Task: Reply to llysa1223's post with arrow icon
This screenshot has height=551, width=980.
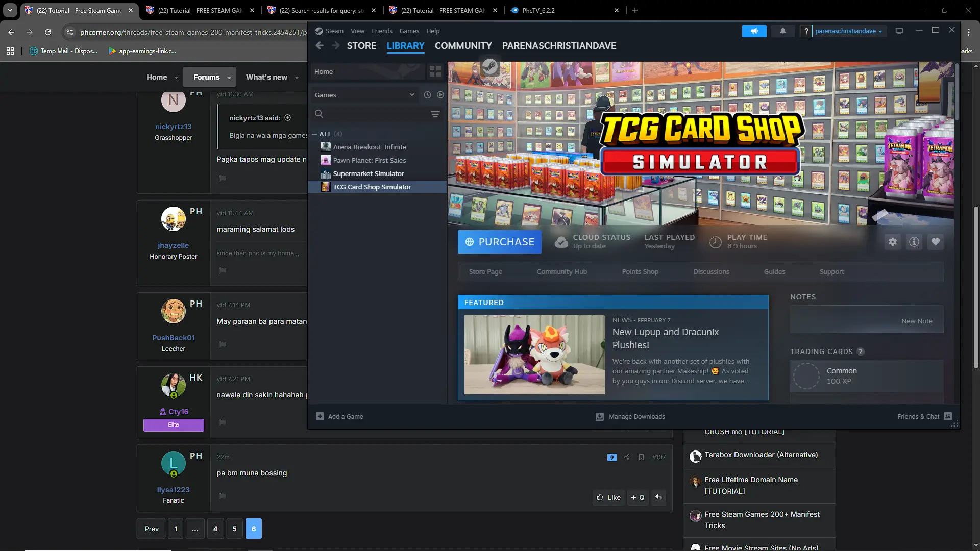Action: point(659,497)
